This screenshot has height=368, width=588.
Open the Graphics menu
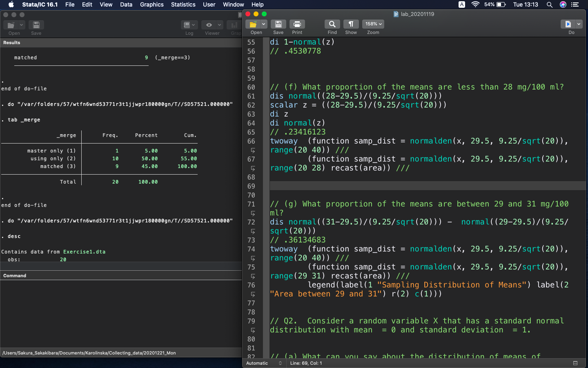tap(151, 4)
